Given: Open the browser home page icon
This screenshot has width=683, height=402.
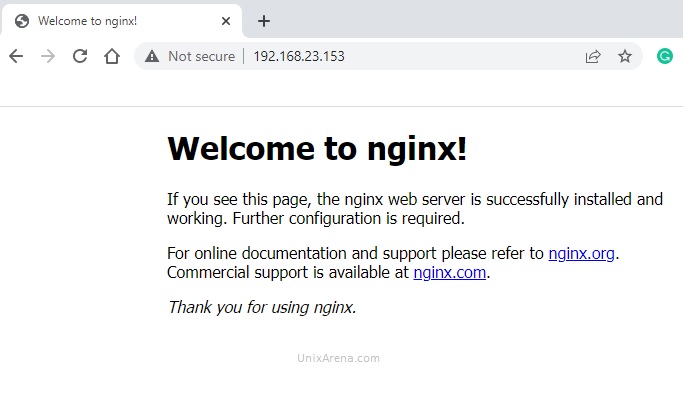Looking at the screenshot, I should (x=112, y=56).
